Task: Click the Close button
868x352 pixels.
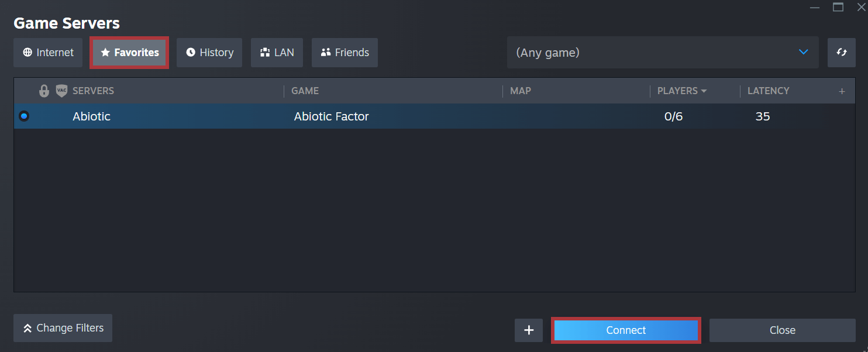Action: pyautogui.click(x=783, y=330)
